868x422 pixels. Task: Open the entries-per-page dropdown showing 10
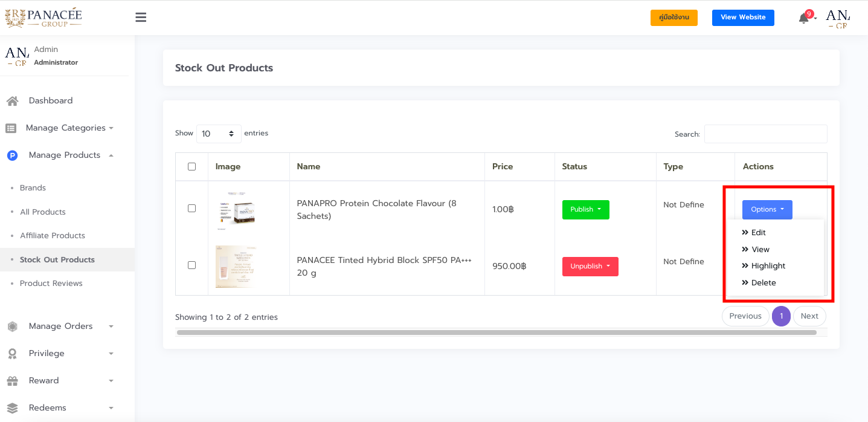point(219,134)
